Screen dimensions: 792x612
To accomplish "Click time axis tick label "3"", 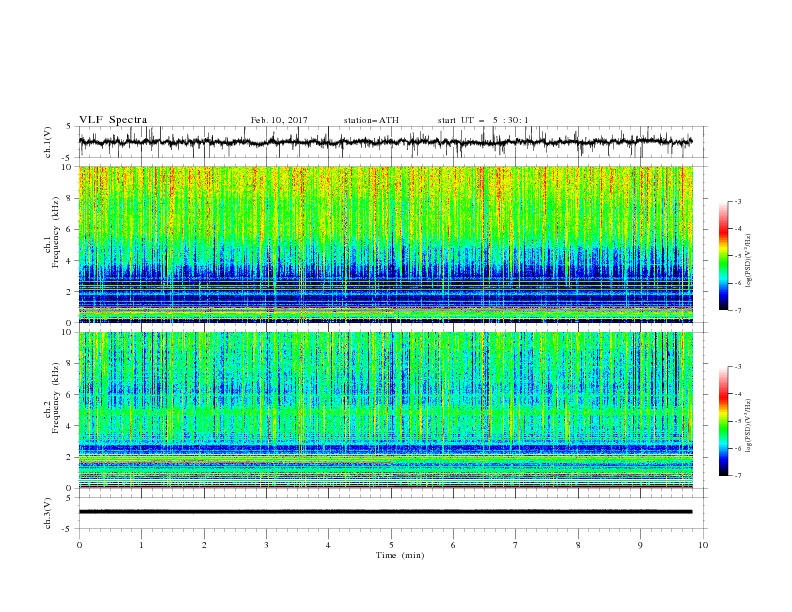I will click(x=267, y=545).
